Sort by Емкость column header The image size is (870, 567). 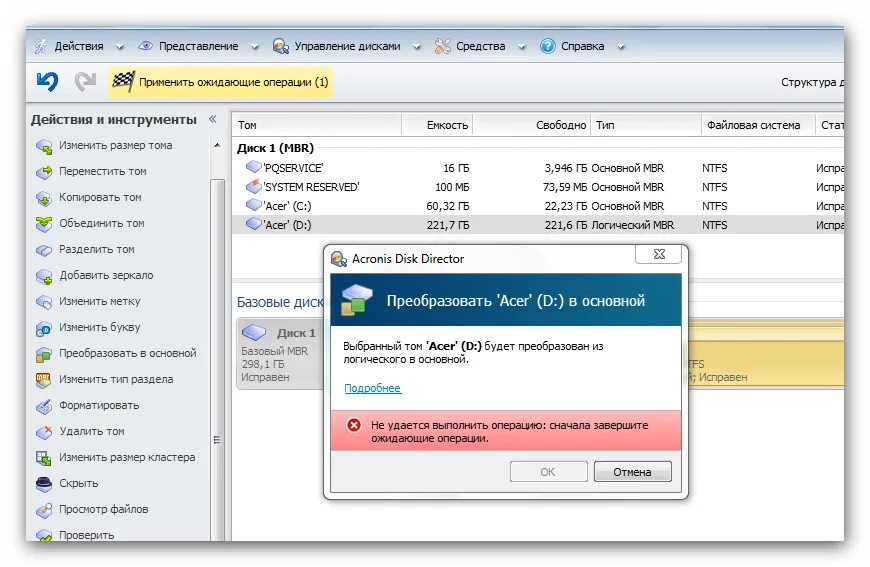[x=437, y=125]
